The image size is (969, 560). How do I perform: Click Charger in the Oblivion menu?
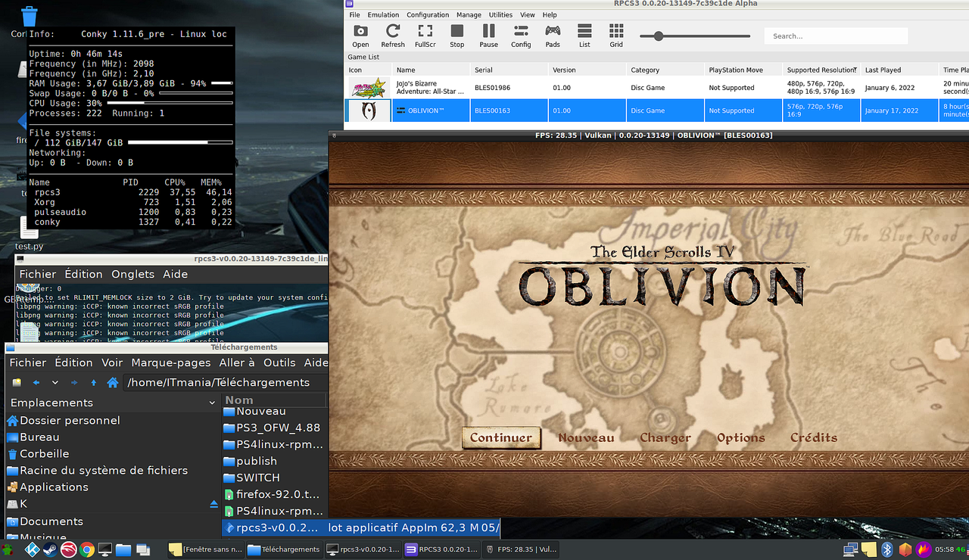(665, 437)
